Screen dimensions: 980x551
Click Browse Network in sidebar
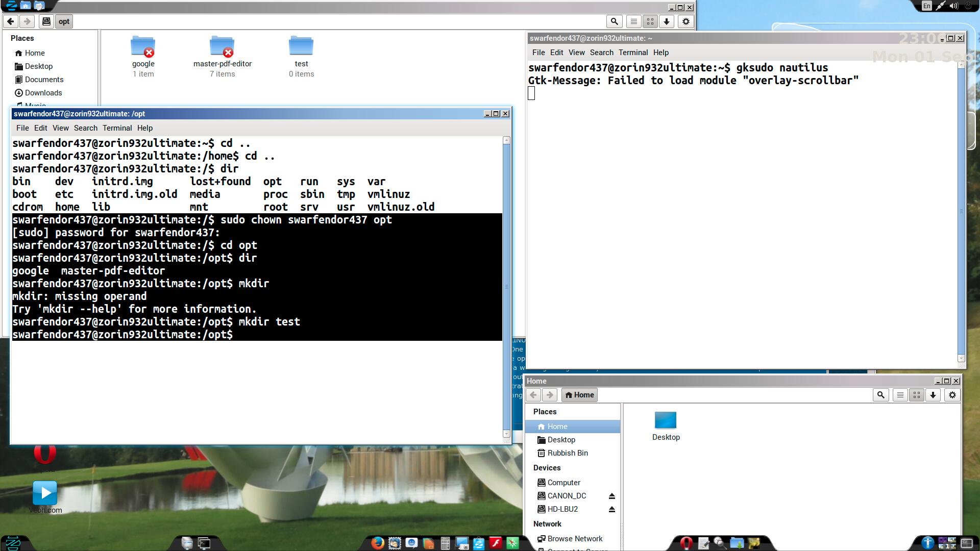(574, 539)
